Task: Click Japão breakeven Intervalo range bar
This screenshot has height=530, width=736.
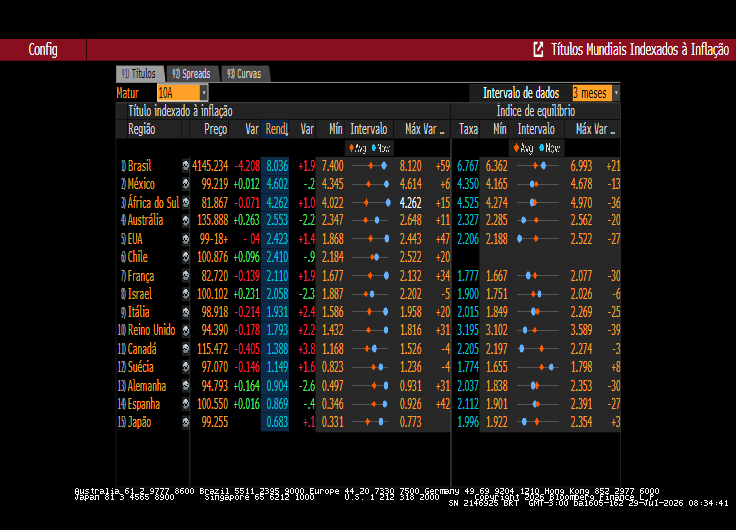Action: click(x=537, y=422)
